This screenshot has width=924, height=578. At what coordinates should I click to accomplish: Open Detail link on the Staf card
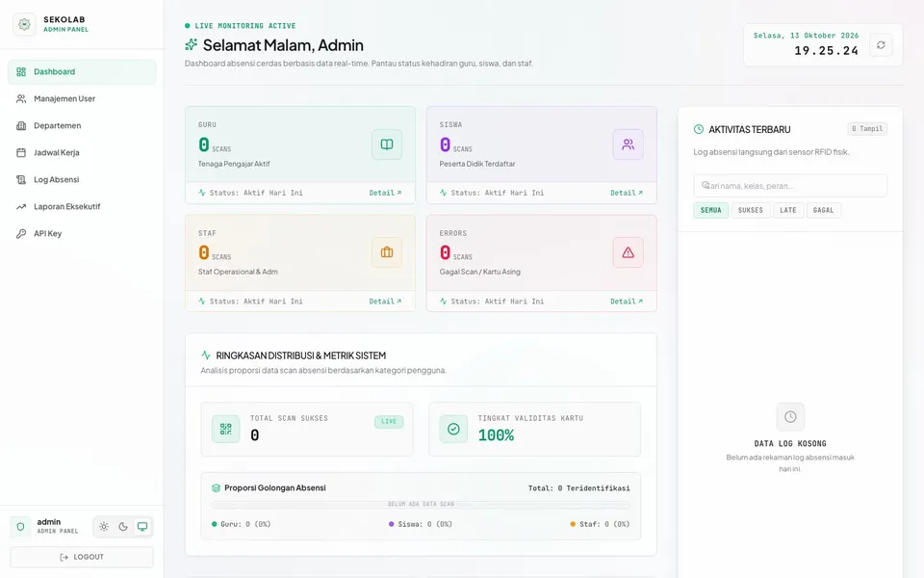tap(385, 302)
